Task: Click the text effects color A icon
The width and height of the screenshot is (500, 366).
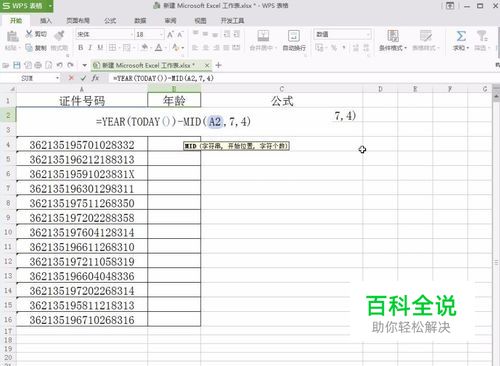Action: click(175, 48)
